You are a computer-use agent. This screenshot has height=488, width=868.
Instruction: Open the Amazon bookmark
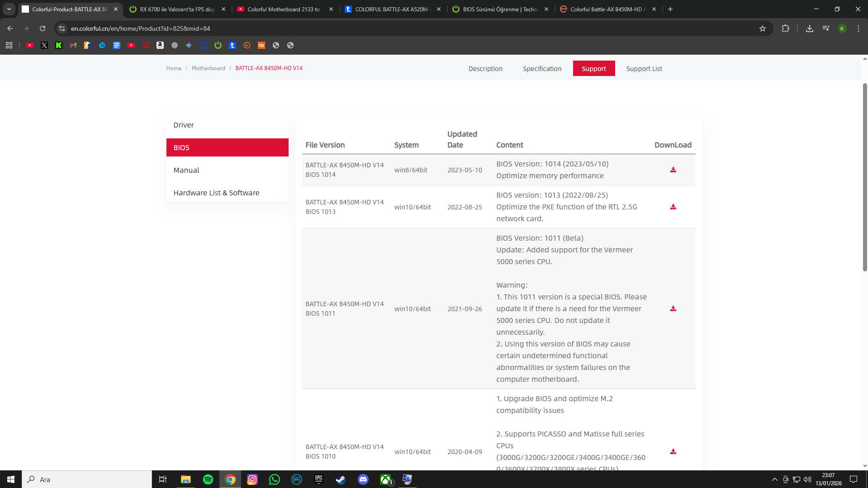[160, 45]
